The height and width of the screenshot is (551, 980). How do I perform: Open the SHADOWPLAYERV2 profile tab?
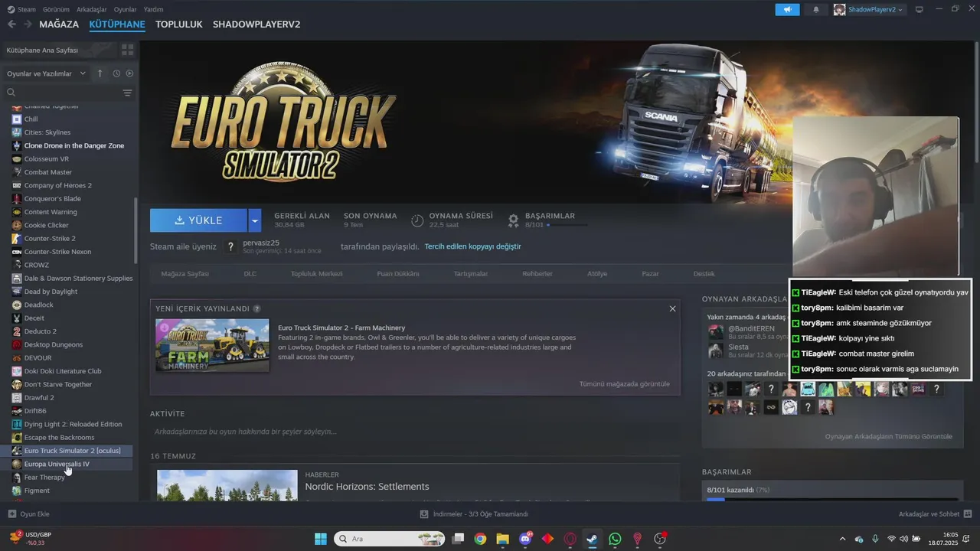click(x=256, y=24)
